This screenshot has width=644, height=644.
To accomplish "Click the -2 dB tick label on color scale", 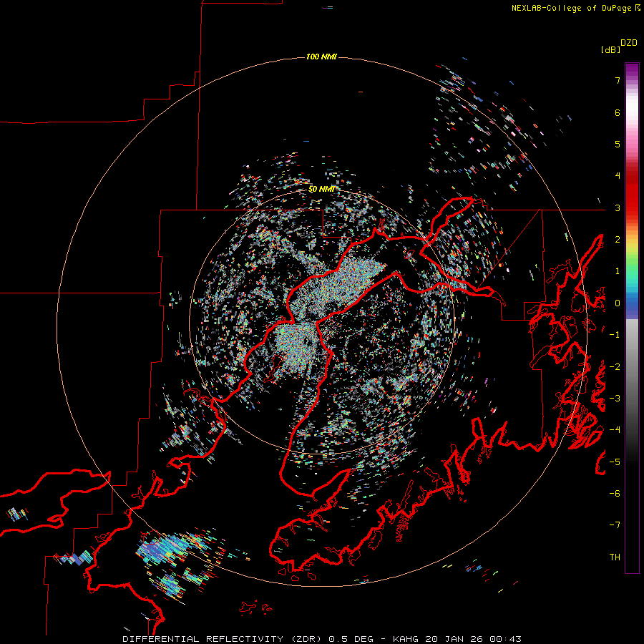I will [x=615, y=367].
